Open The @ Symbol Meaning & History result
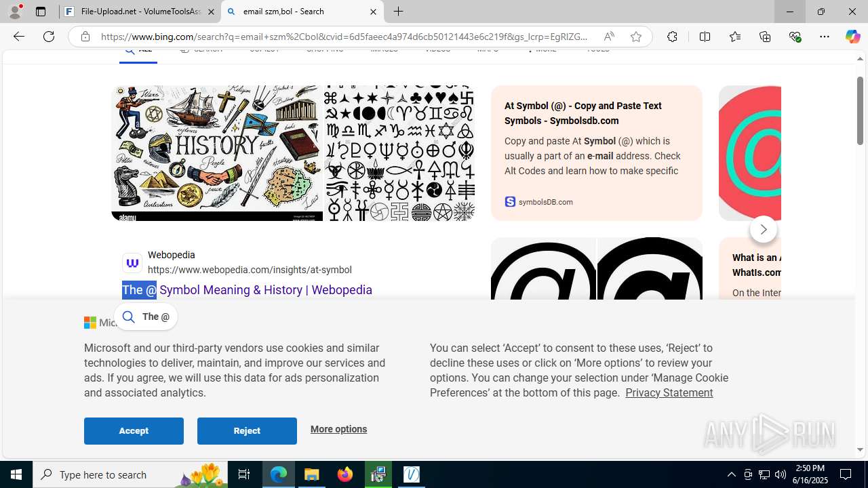Screen dimensions: 868x488 (x=247, y=290)
